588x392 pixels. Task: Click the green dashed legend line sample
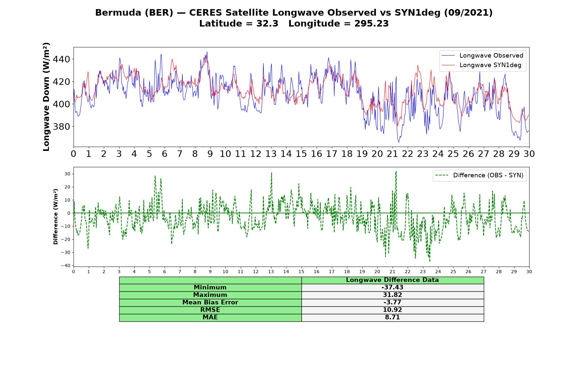click(x=442, y=175)
